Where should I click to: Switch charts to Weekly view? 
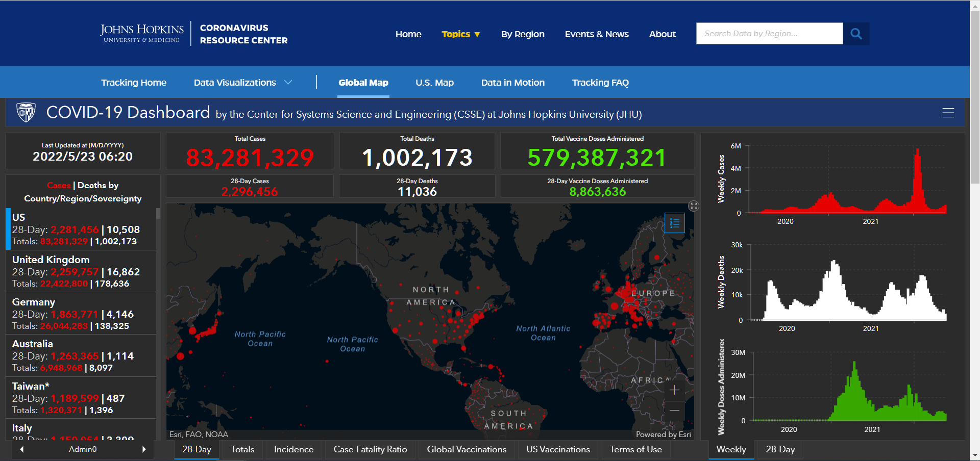pyautogui.click(x=731, y=449)
